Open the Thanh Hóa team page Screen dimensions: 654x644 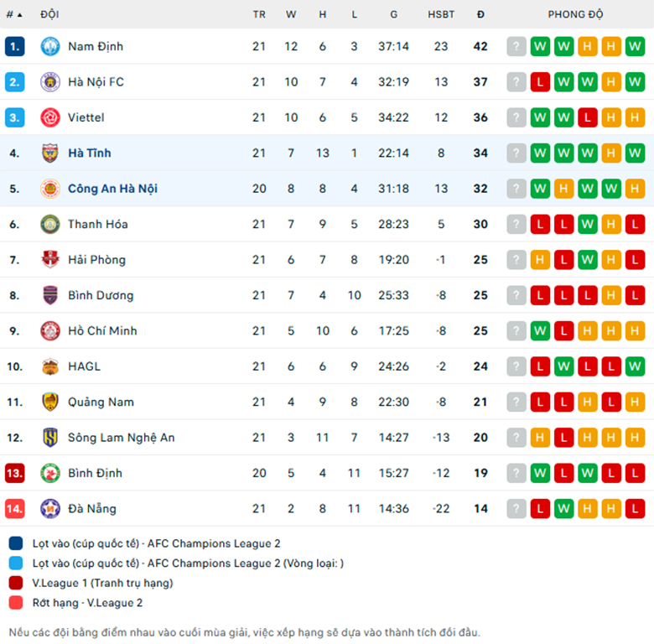point(97,225)
